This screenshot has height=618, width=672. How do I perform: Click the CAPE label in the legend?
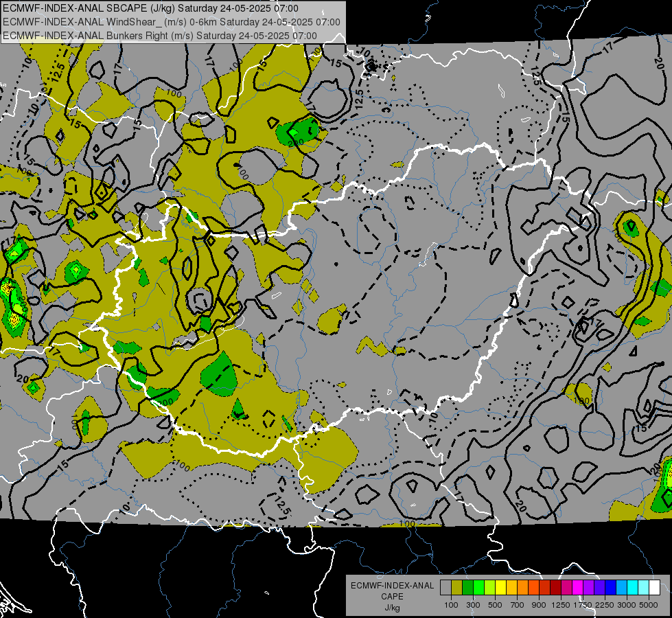(392, 596)
